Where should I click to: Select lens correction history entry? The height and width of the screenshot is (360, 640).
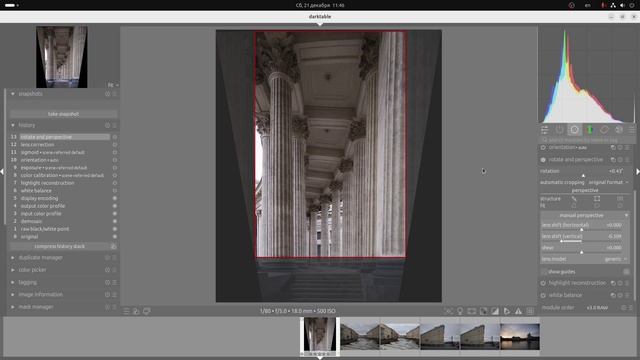pos(38,144)
